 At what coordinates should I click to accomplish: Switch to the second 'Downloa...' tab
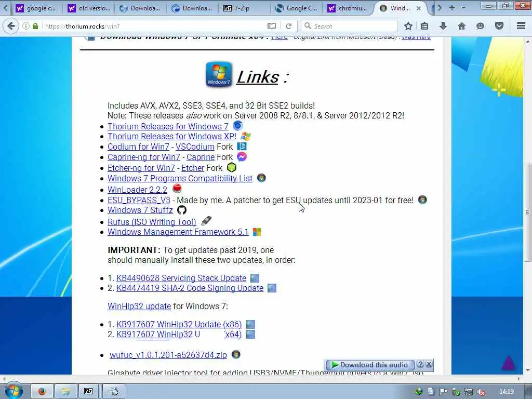click(192, 8)
